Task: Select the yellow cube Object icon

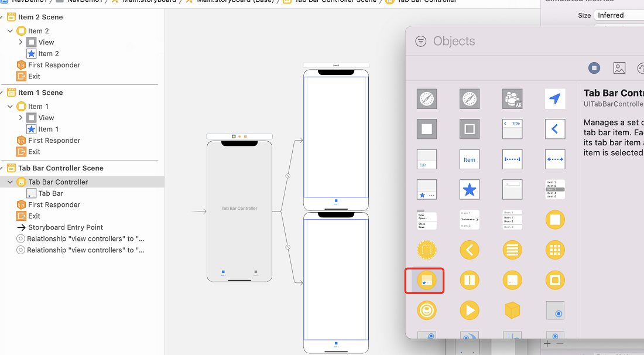Action: [x=512, y=310]
